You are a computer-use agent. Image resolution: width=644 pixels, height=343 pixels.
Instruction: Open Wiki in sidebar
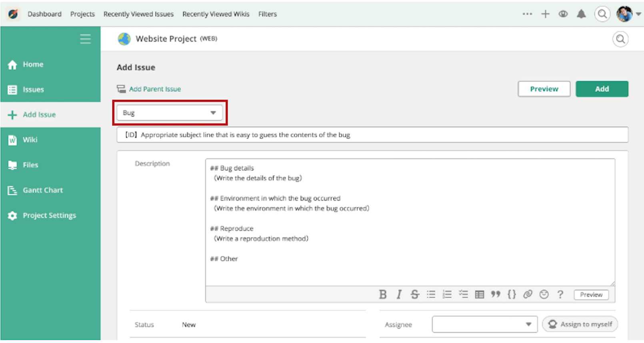tap(50, 140)
